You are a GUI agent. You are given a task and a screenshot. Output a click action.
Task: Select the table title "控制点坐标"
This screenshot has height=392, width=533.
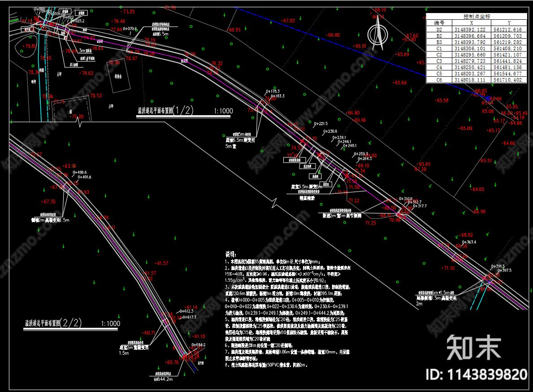(x=477, y=16)
